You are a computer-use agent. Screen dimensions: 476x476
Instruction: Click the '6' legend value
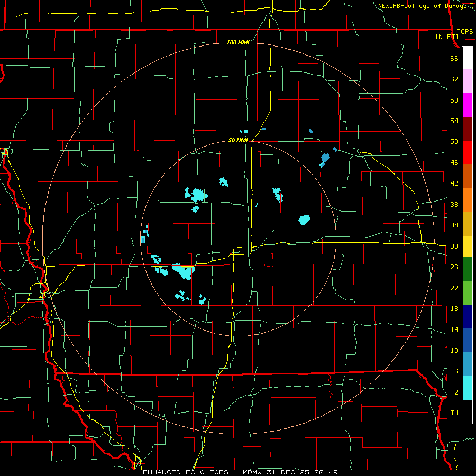[456, 371]
